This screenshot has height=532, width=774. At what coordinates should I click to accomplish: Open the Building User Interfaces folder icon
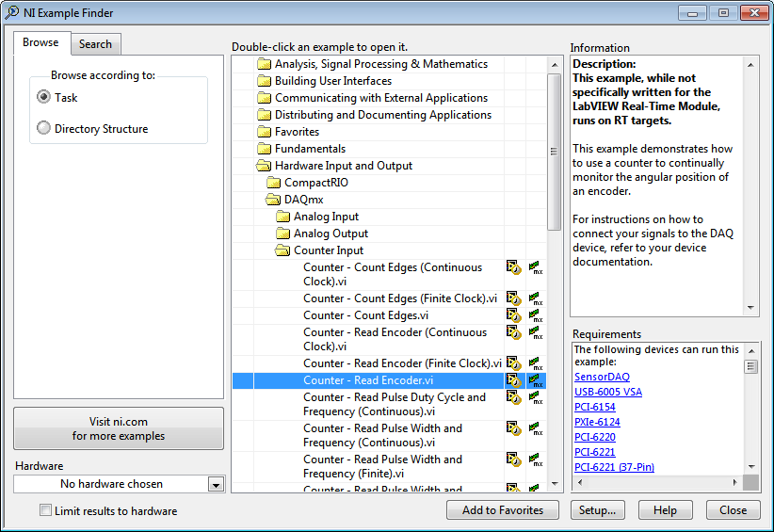click(264, 81)
